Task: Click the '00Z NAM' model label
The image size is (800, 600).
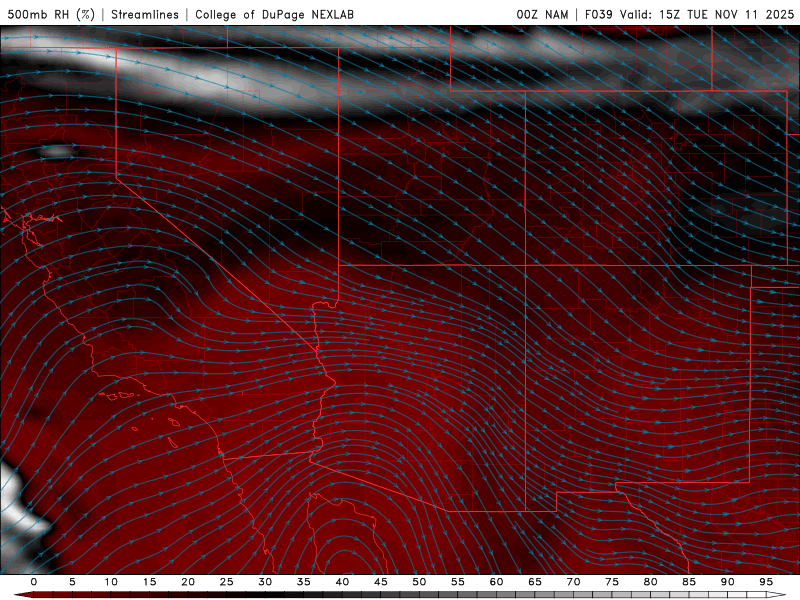Action: 542,14
